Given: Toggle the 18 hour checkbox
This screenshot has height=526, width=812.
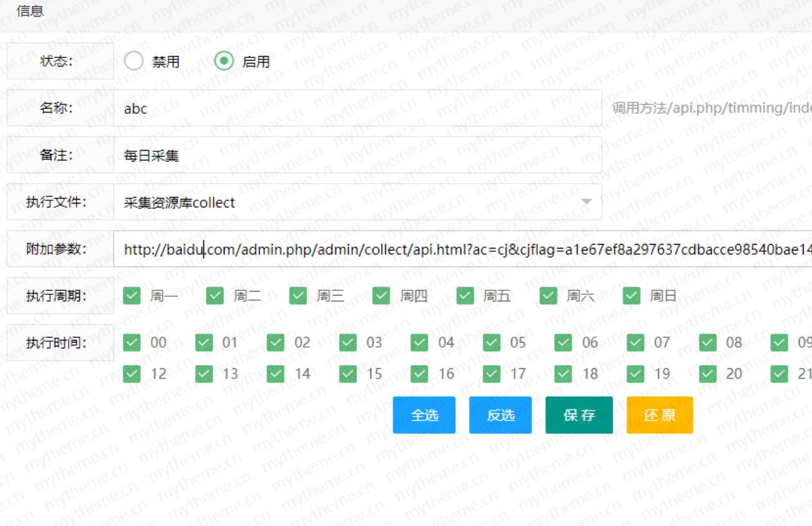Looking at the screenshot, I should [564, 373].
